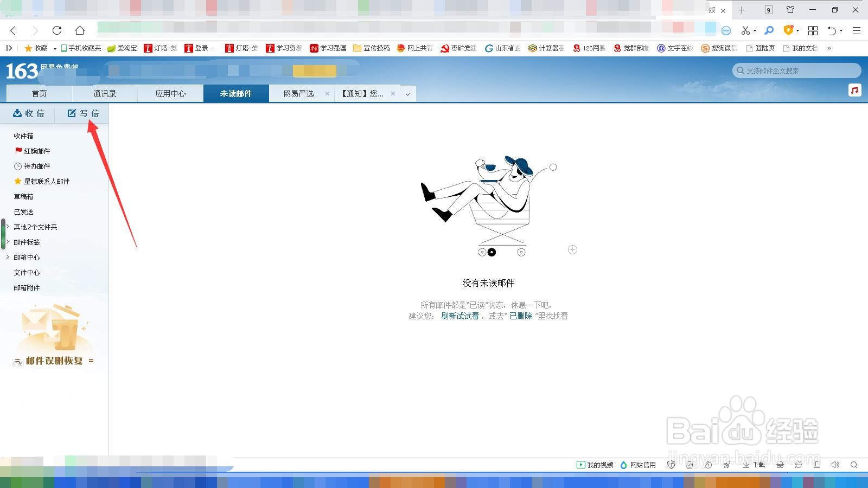This screenshot has height=488, width=868.
Task: Refresh the page with the reload icon
Action: (x=57, y=31)
